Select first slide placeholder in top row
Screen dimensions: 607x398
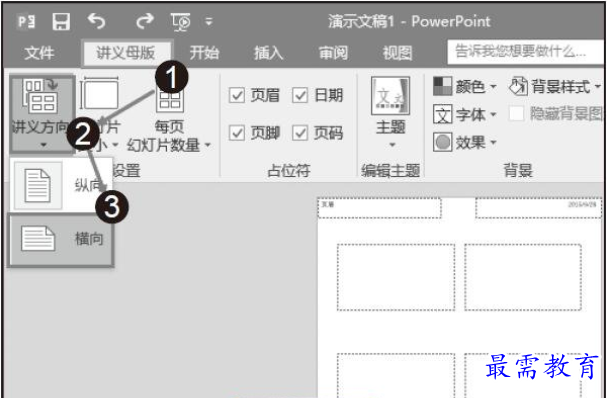tap(396, 277)
